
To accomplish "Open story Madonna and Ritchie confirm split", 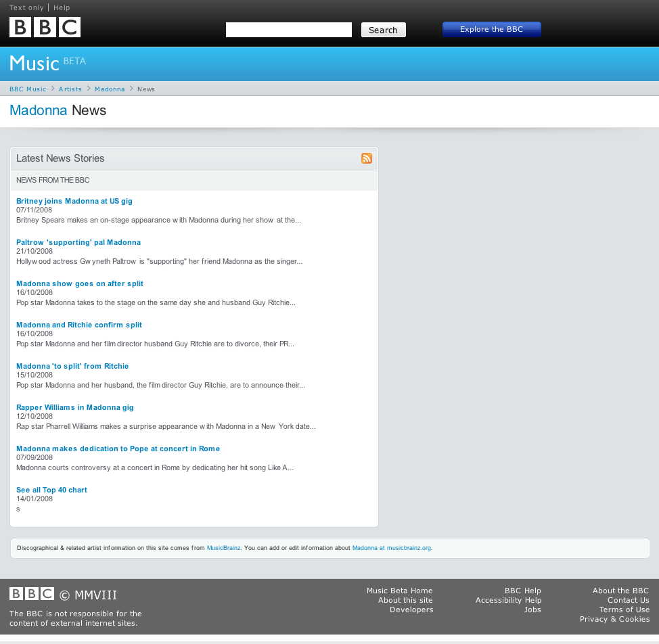I will [79, 325].
